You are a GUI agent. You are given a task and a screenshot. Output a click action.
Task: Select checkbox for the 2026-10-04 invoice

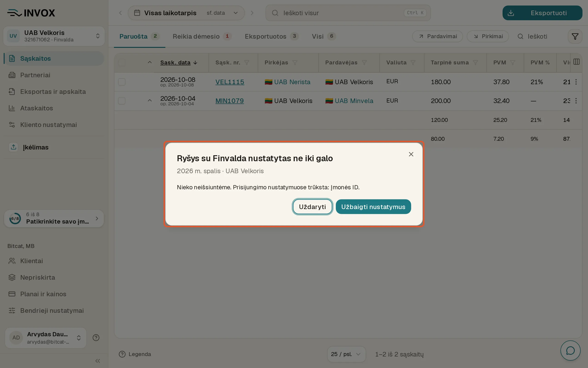(x=122, y=101)
